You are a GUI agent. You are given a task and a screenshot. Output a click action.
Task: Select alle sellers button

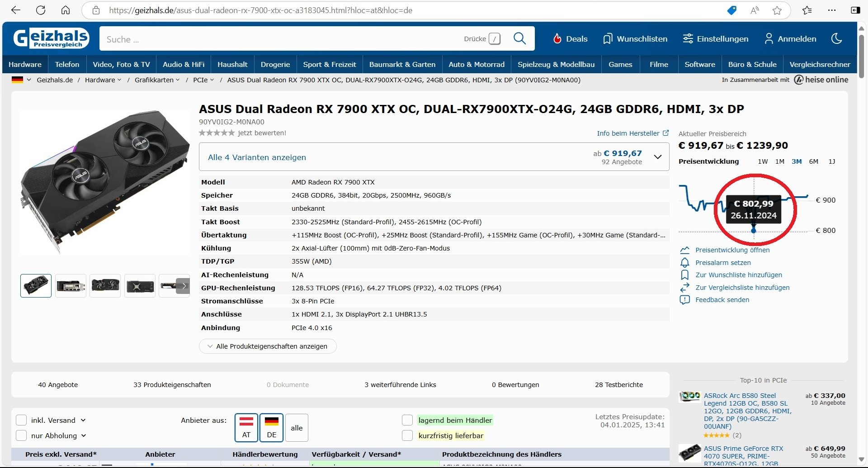(297, 427)
